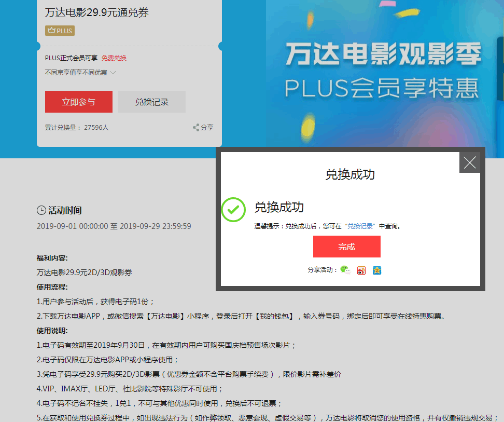Expand the 不同京享值享不同优惠 chevron
The width and height of the screenshot is (504, 422).
(x=113, y=73)
